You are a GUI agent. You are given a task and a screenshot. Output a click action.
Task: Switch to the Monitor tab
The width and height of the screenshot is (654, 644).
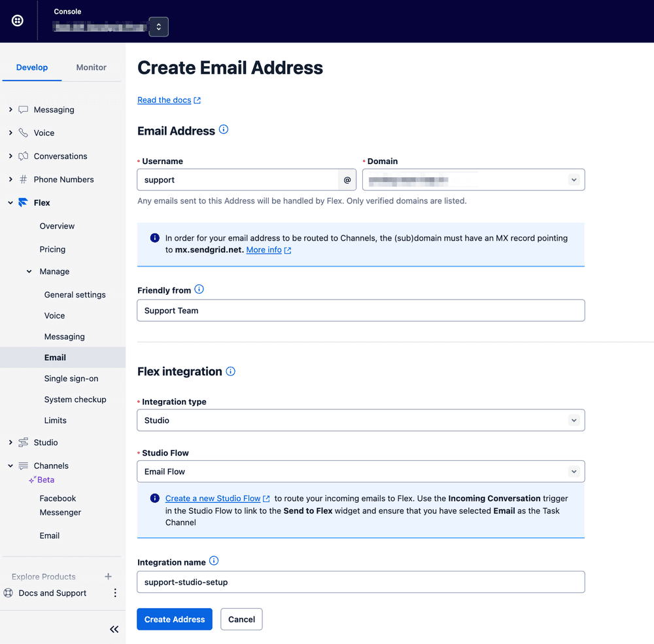coord(91,67)
